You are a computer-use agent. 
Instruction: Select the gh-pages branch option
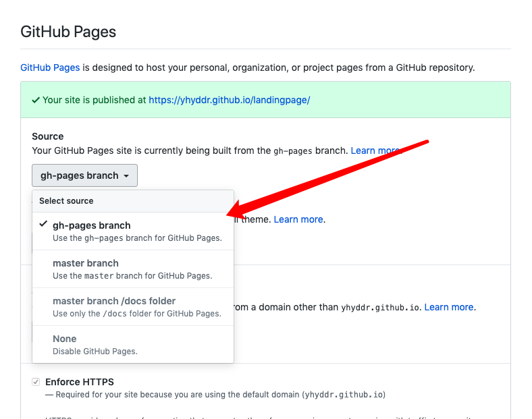(x=133, y=231)
